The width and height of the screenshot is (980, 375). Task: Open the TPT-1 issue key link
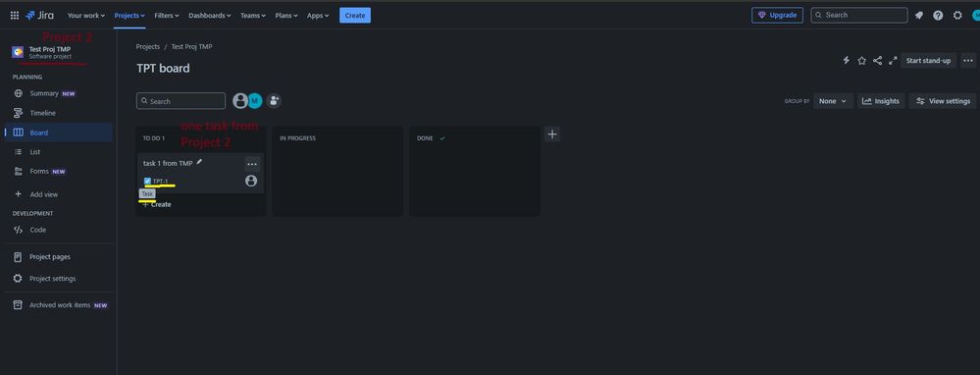tap(161, 182)
